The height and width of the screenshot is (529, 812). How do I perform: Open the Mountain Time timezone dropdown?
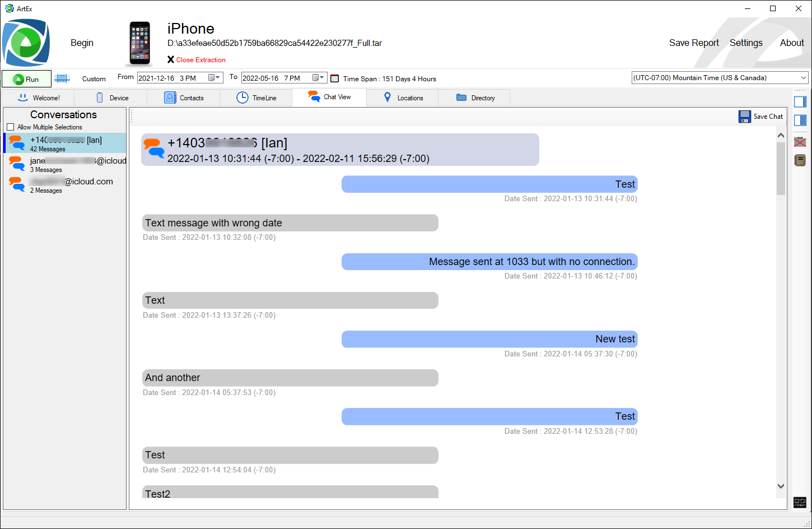(x=720, y=78)
